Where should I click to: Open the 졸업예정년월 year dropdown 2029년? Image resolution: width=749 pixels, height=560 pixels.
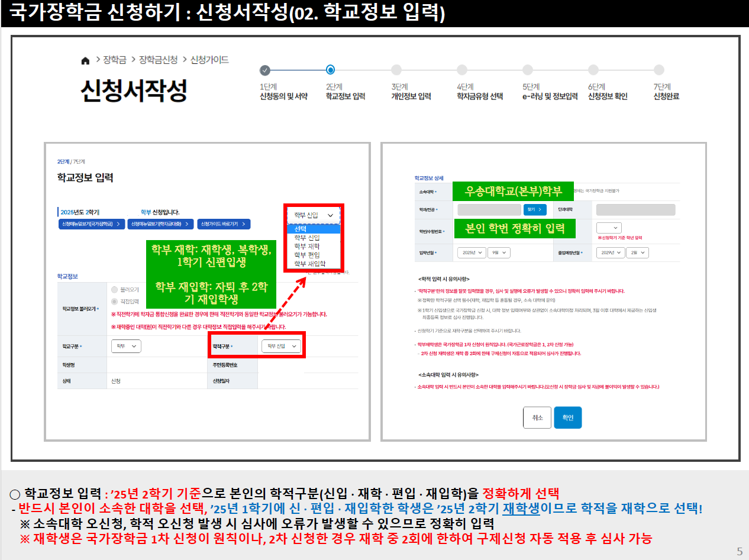tap(610, 253)
